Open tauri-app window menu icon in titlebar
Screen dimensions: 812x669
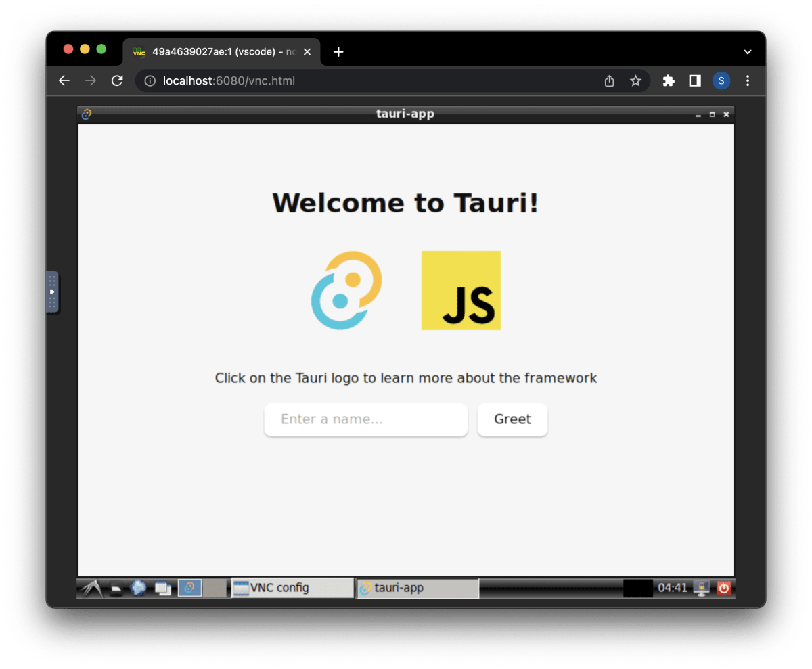coord(86,114)
